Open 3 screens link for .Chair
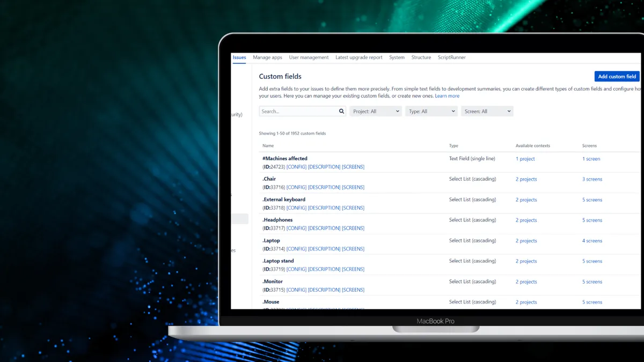Viewport: 644px width, 362px height. pyautogui.click(x=592, y=179)
